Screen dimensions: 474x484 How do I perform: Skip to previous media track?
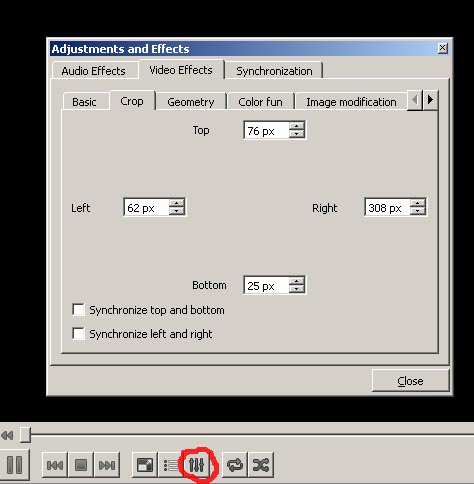tap(55, 465)
